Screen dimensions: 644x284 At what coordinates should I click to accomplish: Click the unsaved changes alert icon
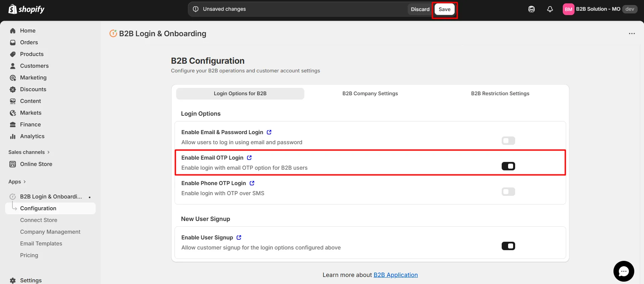[196, 9]
